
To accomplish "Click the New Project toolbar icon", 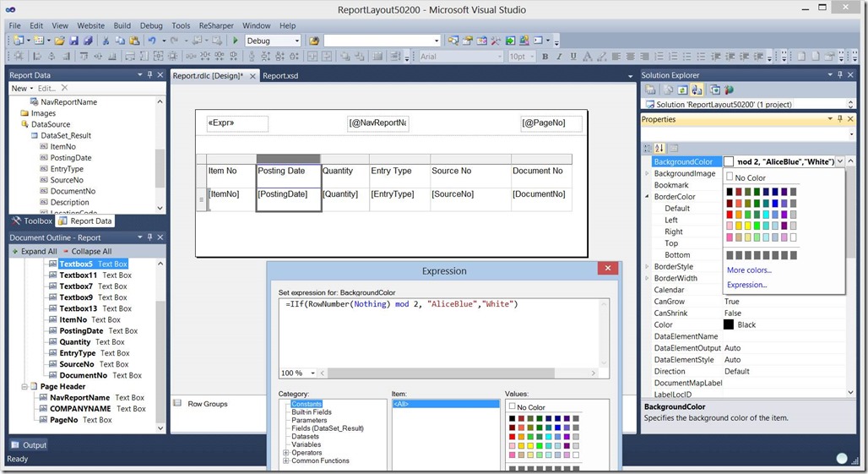I will 19,41.
